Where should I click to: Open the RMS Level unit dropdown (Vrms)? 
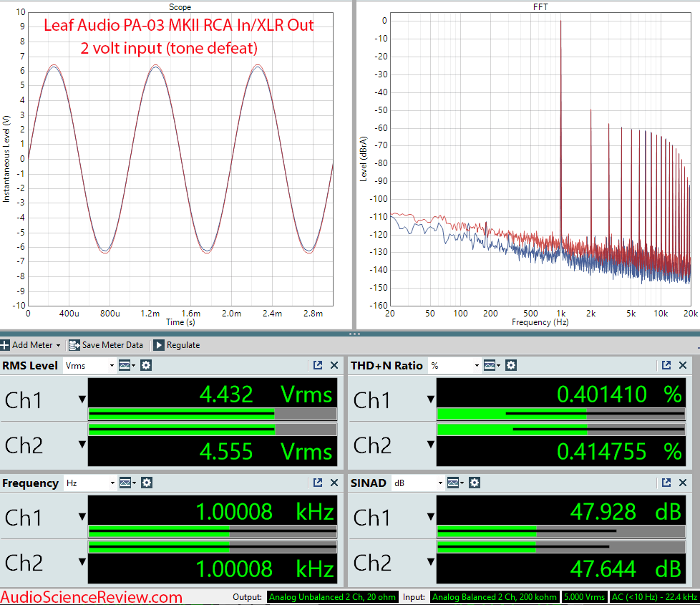tap(89, 366)
